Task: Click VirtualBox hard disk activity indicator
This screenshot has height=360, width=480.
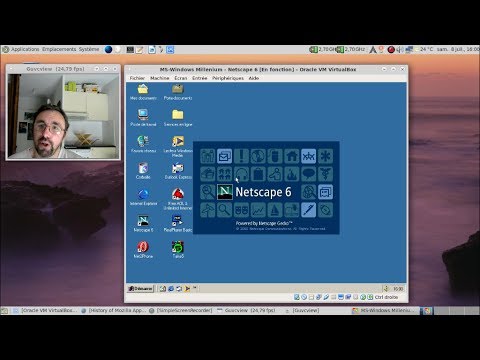Action: (x=297, y=297)
